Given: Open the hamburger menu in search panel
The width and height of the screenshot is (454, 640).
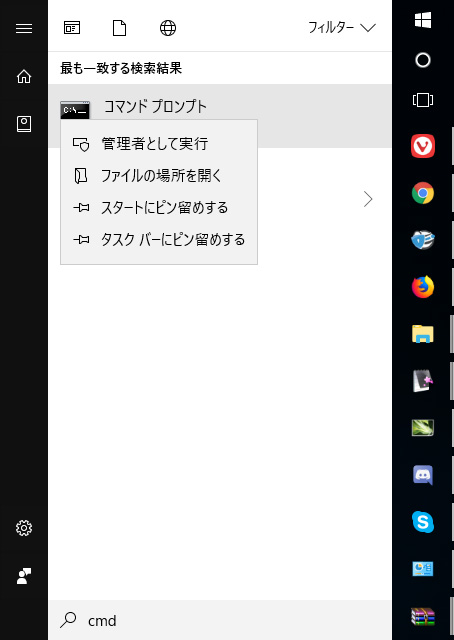Looking at the screenshot, I should [x=24, y=28].
